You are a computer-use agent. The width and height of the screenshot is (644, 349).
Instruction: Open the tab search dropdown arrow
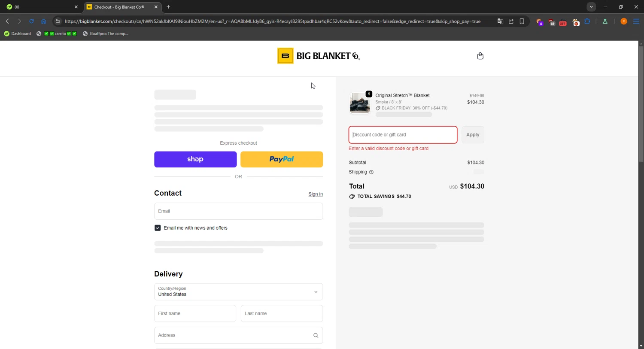coord(591,7)
